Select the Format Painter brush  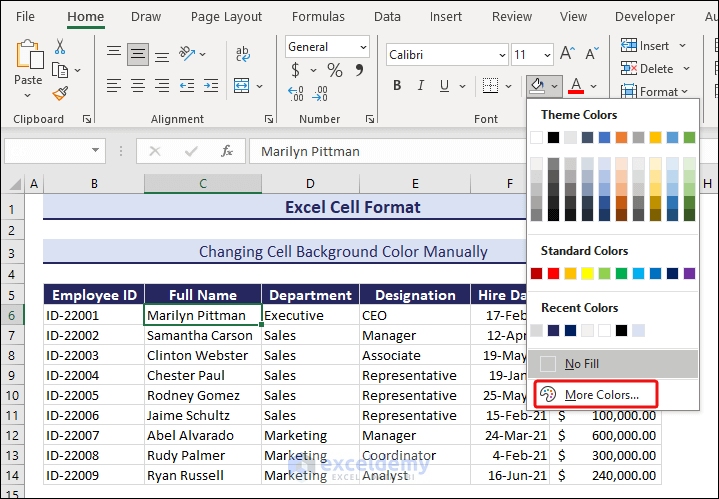tap(60, 93)
